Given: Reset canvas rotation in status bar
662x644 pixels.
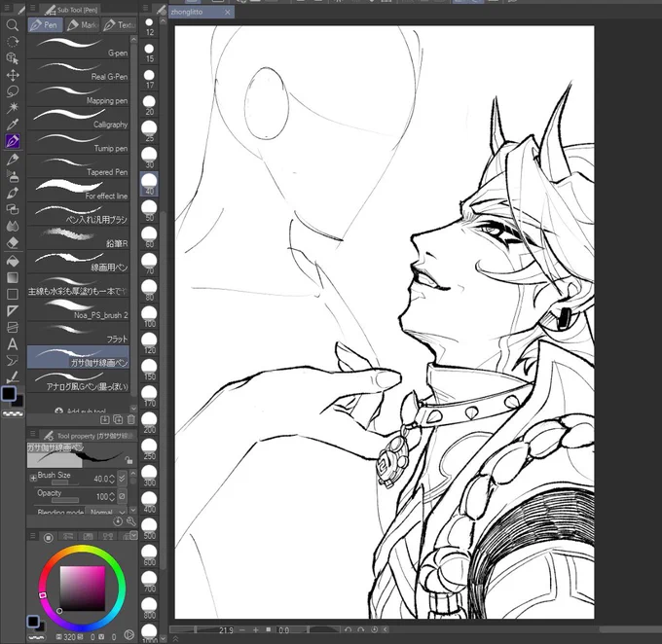Looking at the screenshot, I should [x=374, y=629].
